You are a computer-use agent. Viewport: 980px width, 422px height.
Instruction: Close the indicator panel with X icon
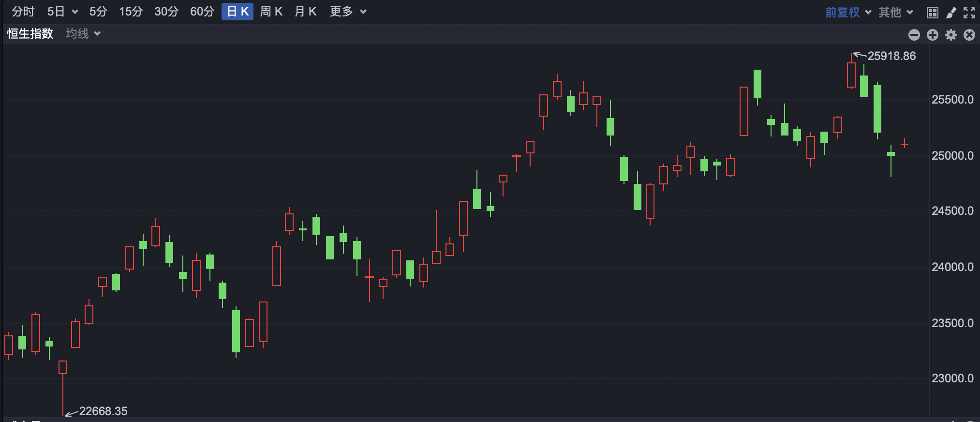[x=969, y=35]
